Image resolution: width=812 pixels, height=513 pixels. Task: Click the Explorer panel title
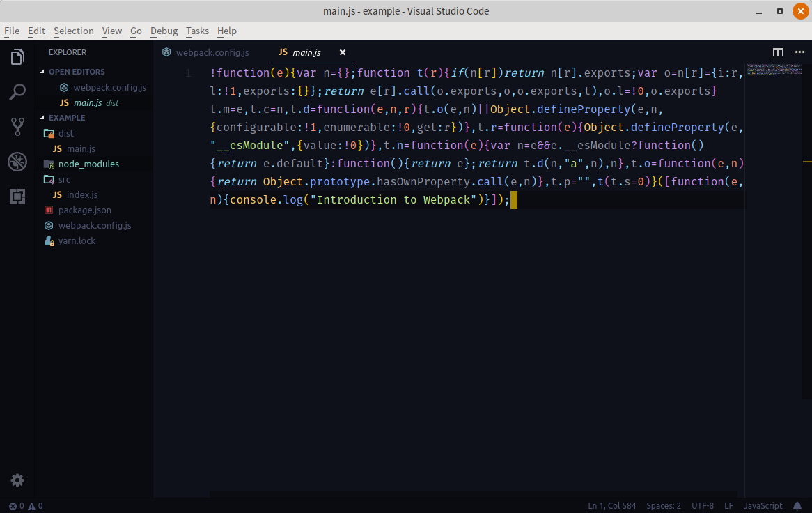(x=68, y=52)
